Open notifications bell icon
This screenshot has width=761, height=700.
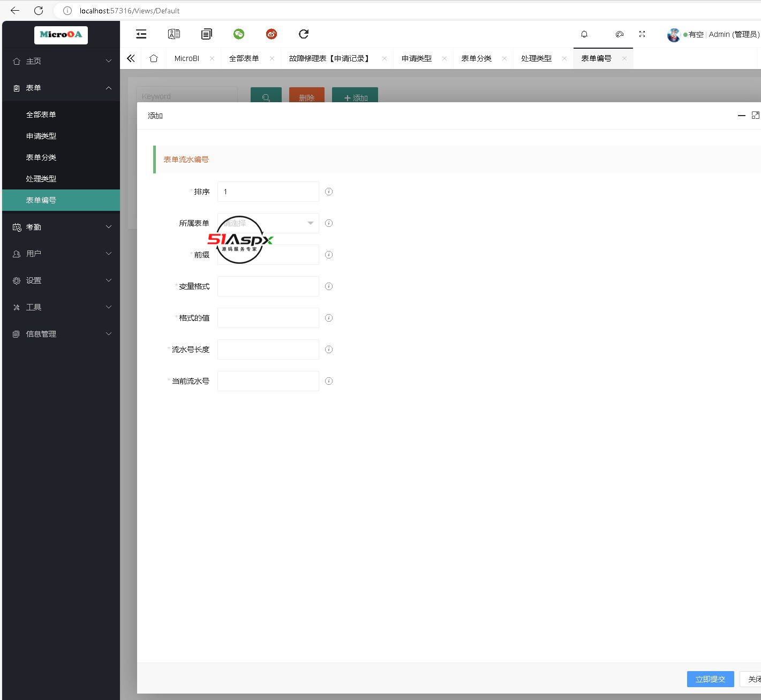point(584,34)
